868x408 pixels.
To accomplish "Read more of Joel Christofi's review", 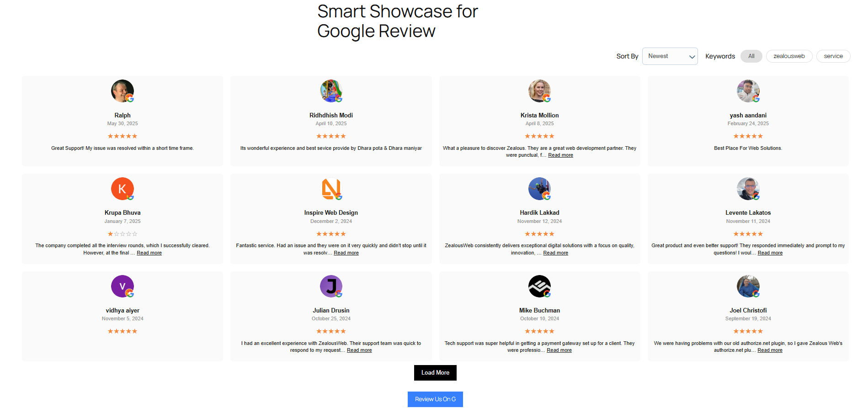I will tap(770, 350).
